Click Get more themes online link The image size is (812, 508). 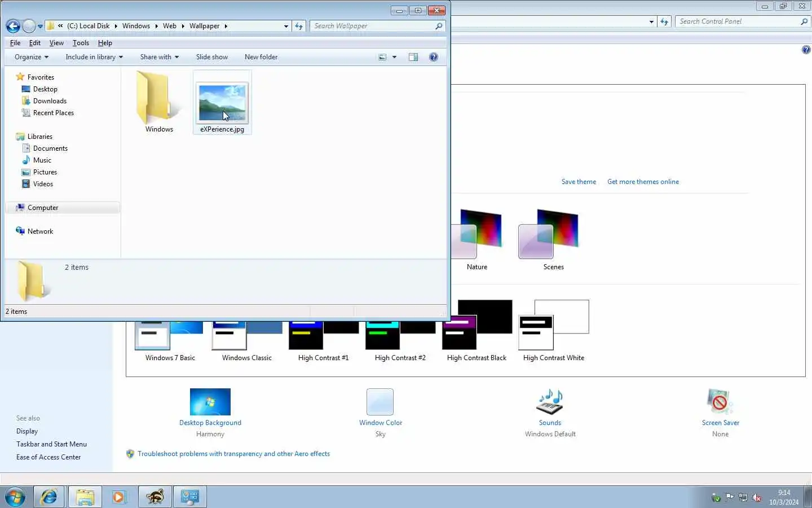coord(643,182)
